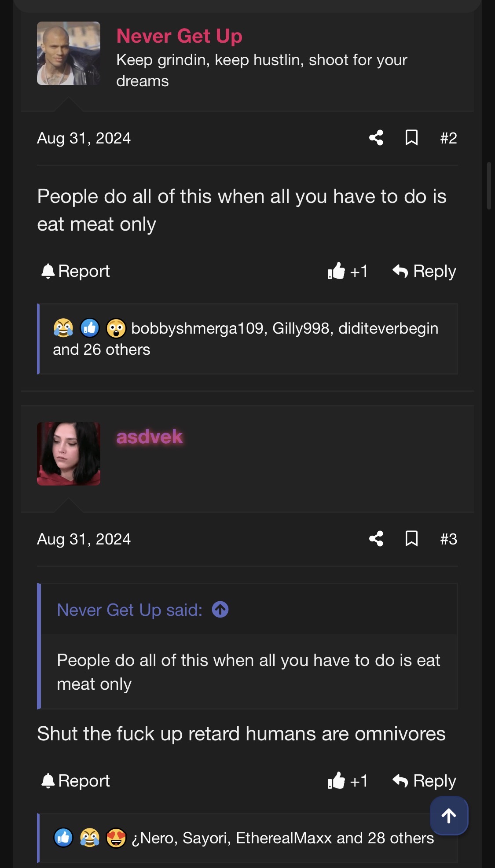Screen dimensions: 495x868
Task: Bookmark post #2
Action: 411,138
